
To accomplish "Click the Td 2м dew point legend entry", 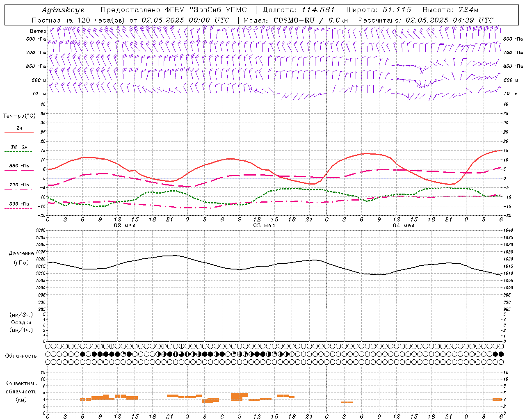I will point(19,147).
